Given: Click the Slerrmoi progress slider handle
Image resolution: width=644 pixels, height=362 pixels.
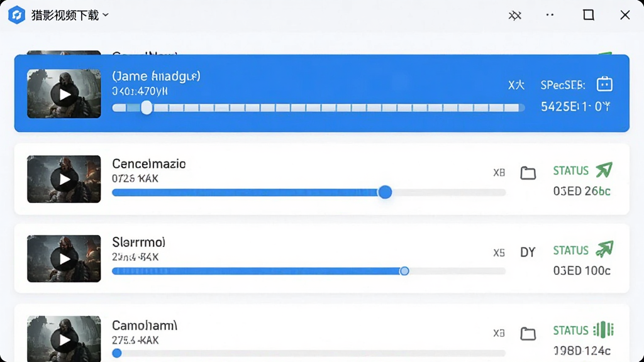Looking at the screenshot, I should pos(404,271).
